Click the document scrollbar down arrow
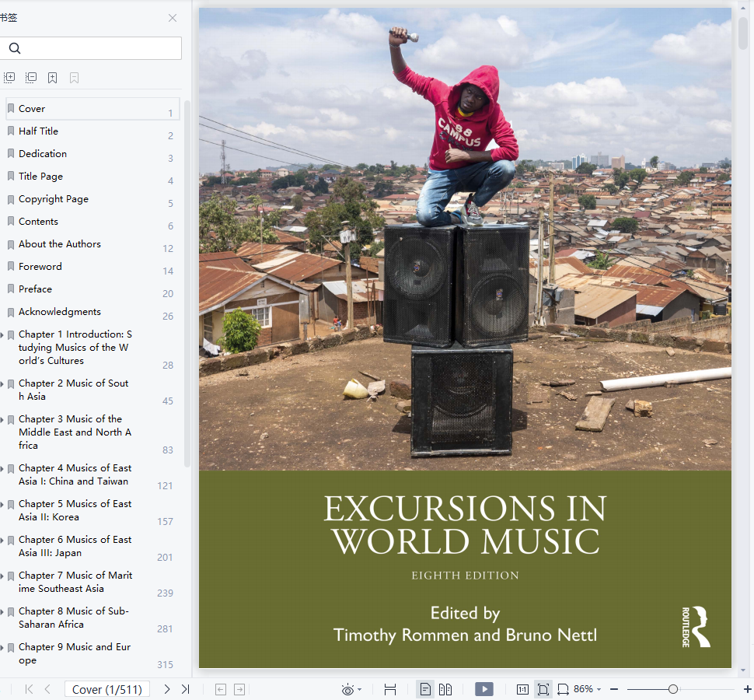Viewport: 754px width, 700px height. pyautogui.click(x=743, y=670)
